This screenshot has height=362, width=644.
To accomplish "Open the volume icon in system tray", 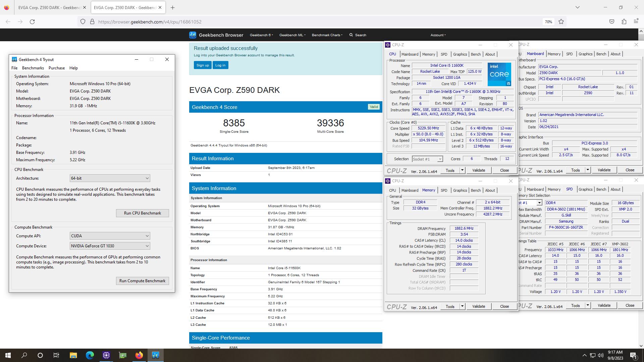I will 600,355.
